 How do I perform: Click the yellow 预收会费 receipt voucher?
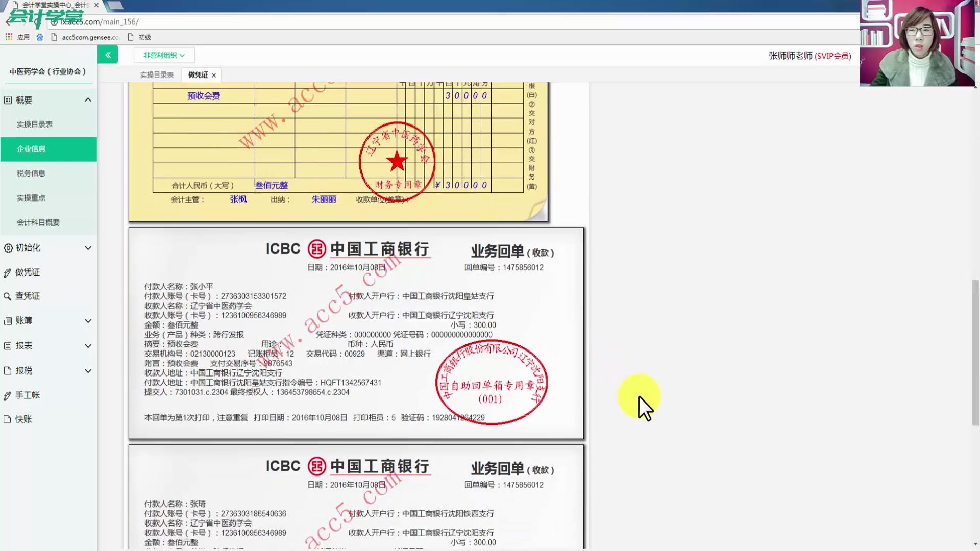click(x=338, y=152)
